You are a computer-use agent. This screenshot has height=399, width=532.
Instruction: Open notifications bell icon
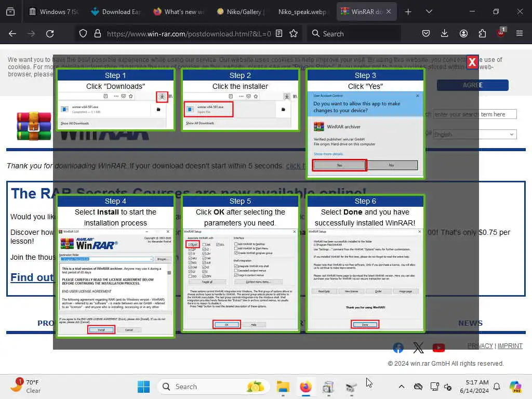pos(497,387)
